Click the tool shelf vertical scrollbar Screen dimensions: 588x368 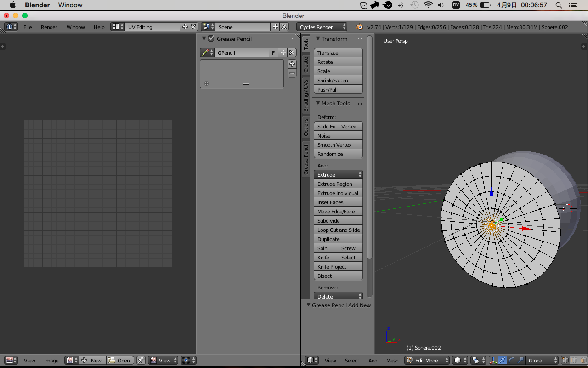[x=369, y=147]
